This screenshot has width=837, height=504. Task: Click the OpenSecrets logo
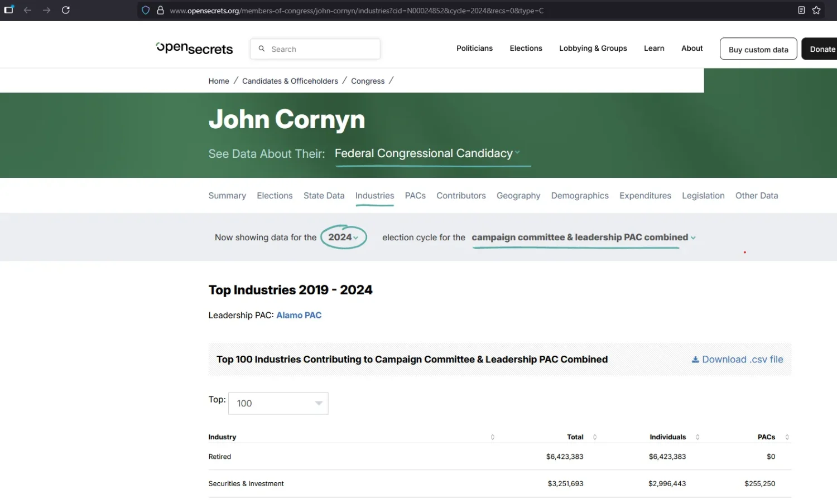pos(194,49)
